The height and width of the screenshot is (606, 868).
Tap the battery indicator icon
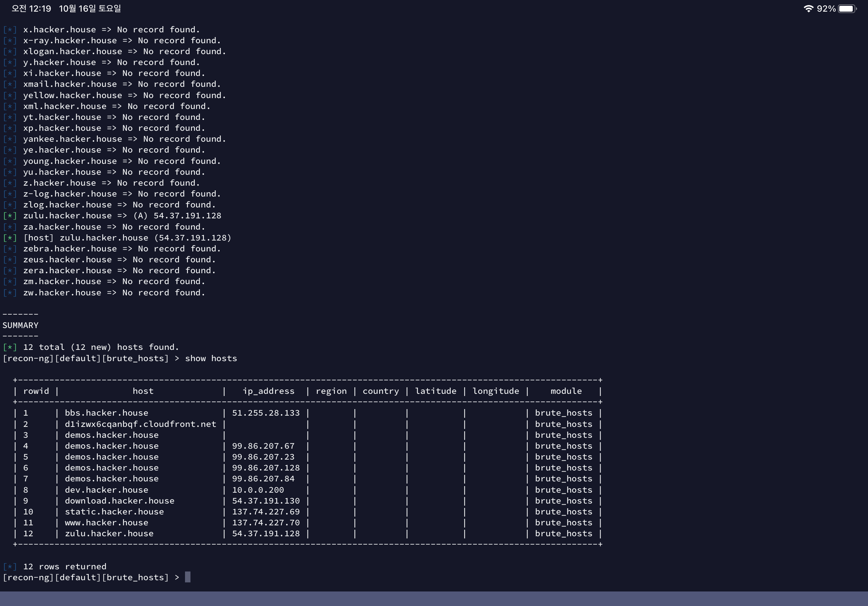click(847, 8)
